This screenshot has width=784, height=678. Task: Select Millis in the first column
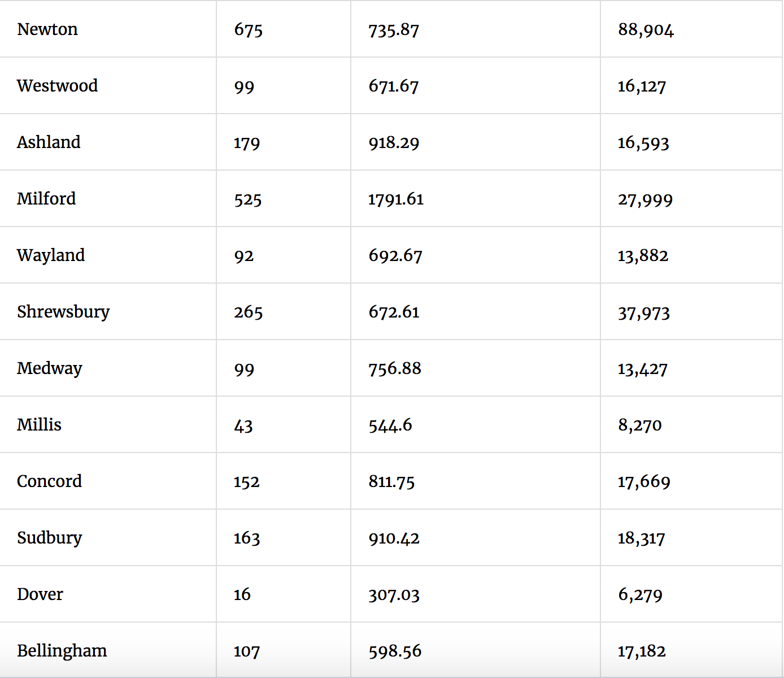coord(39,425)
